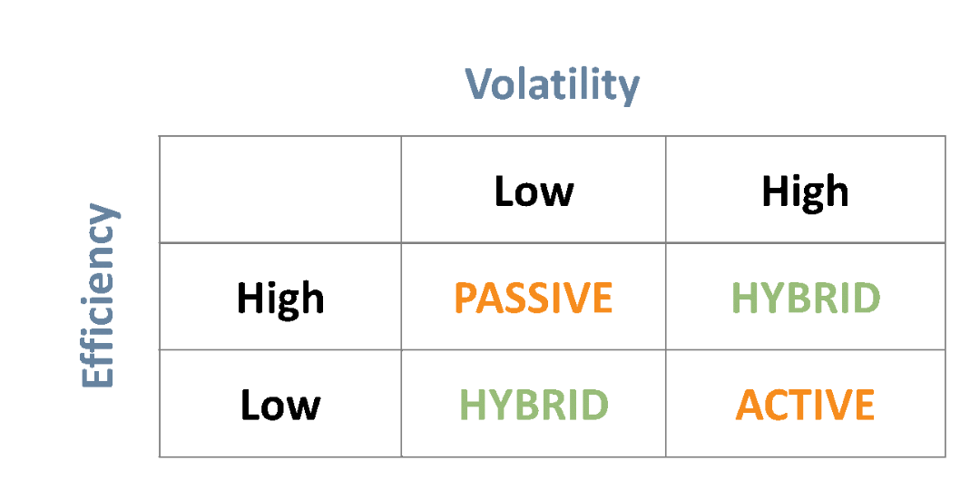Click the orange ACTIVE cell
The image size is (980, 490).
[805, 405]
